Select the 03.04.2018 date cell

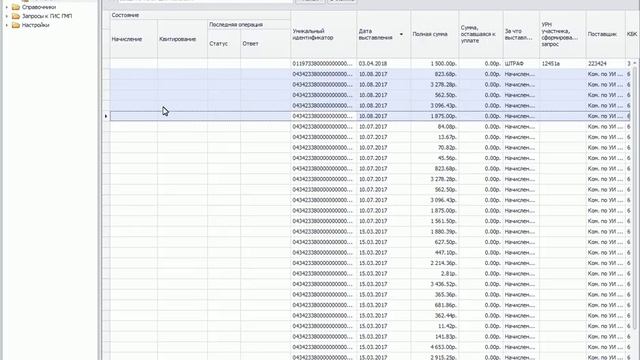[384, 64]
